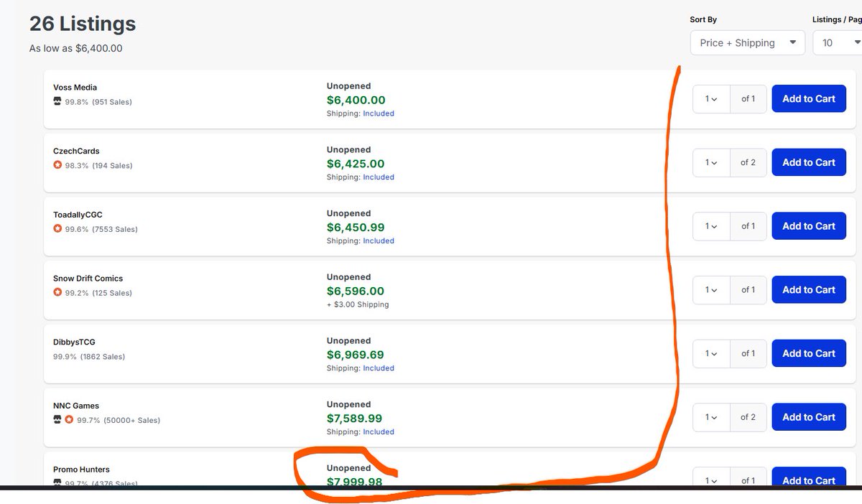The height and width of the screenshot is (504, 862).
Task: Open the CzechCards seller name
Action: [x=76, y=151]
